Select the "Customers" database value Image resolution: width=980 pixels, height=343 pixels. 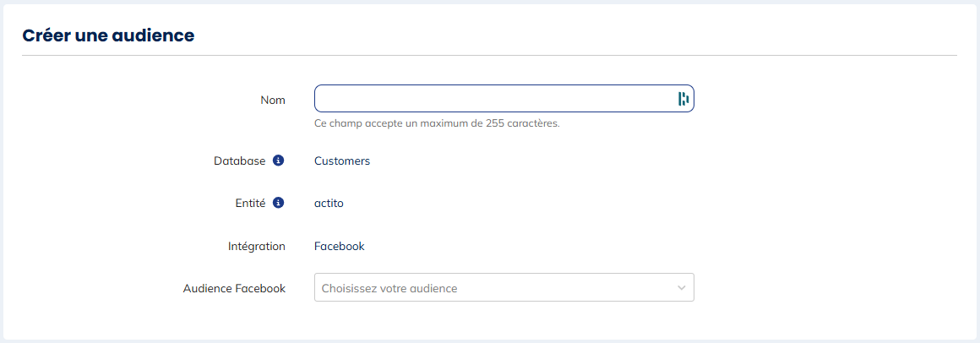point(342,161)
